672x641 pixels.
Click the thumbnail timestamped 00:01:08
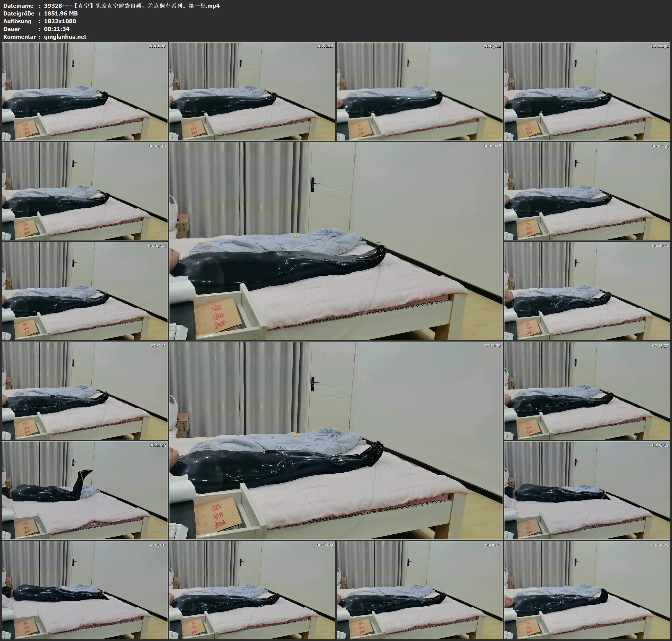pyautogui.click(x=85, y=91)
